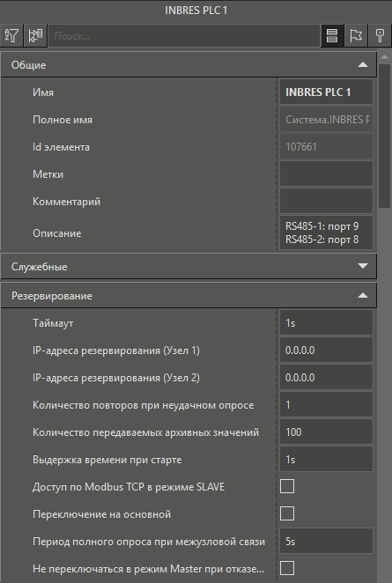This screenshot has height=583, width=392.
Task: Enable Доступ по Modbus TCP в режиме SLAVE
Action: click(x=287, y=486)
